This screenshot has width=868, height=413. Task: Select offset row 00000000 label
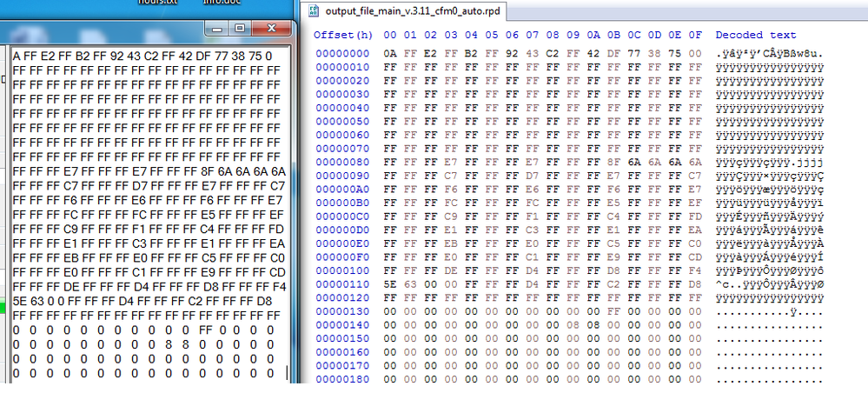click(342, 54)
